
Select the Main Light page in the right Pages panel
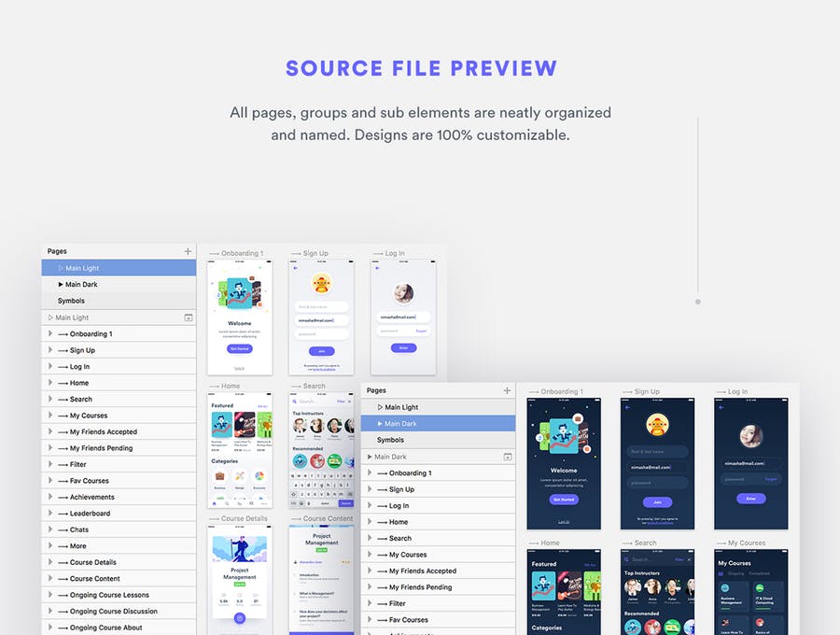tap(401, 407)
